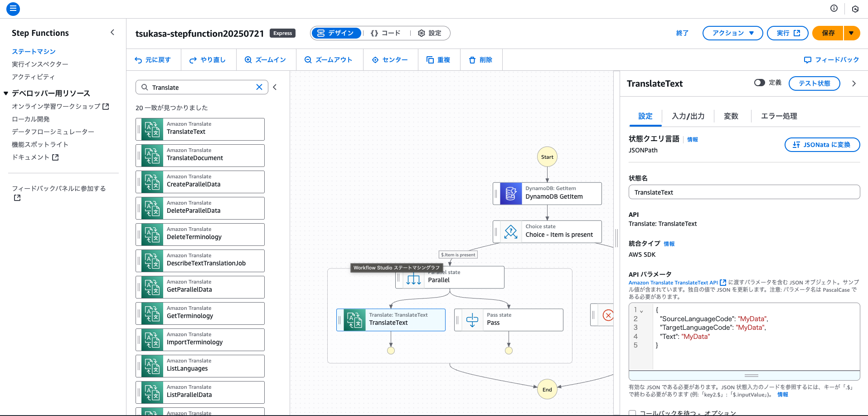Toggle the 定義 definition switch
The height and width of the screenshot is (416, 868).
coord(759,83)
